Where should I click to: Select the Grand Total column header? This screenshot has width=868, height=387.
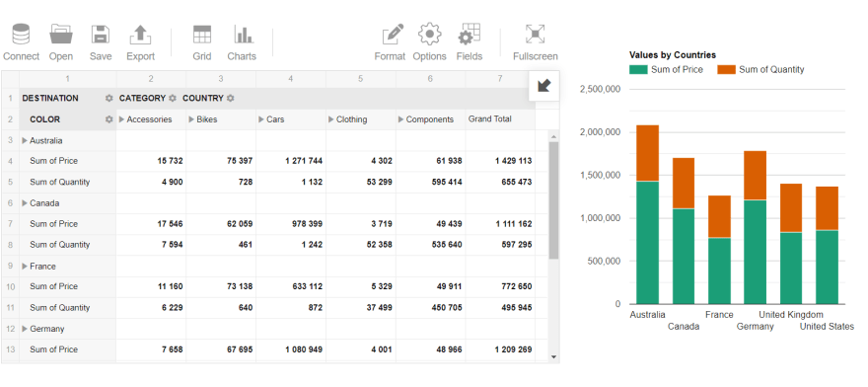tap(500, 119)
